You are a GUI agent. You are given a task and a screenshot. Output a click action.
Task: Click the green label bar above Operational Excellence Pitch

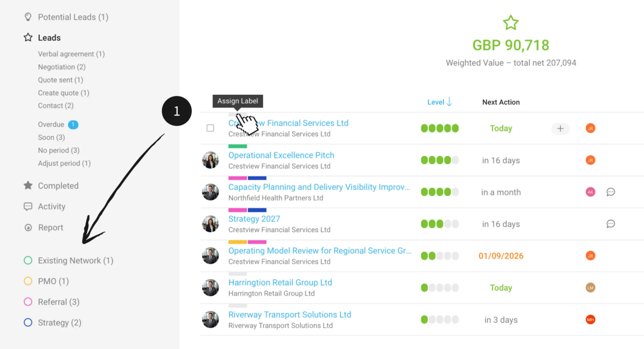[x=238, y=146]
